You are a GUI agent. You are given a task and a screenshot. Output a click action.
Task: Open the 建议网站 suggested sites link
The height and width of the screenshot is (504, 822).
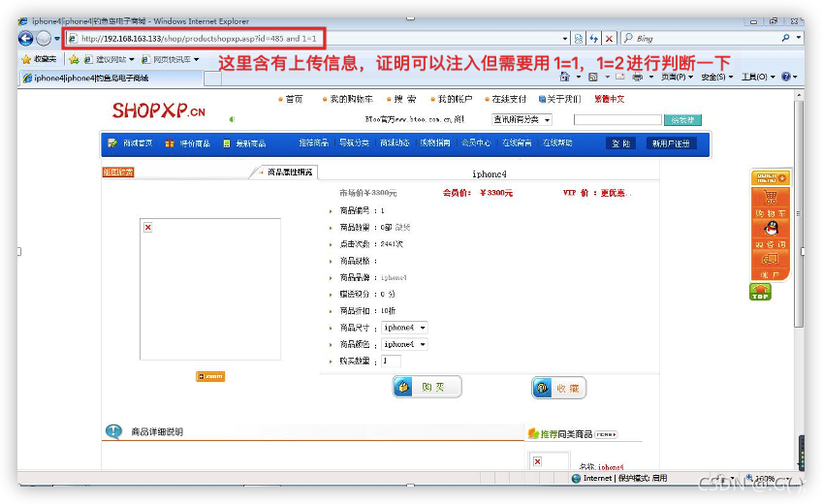[x=109, y=59]
